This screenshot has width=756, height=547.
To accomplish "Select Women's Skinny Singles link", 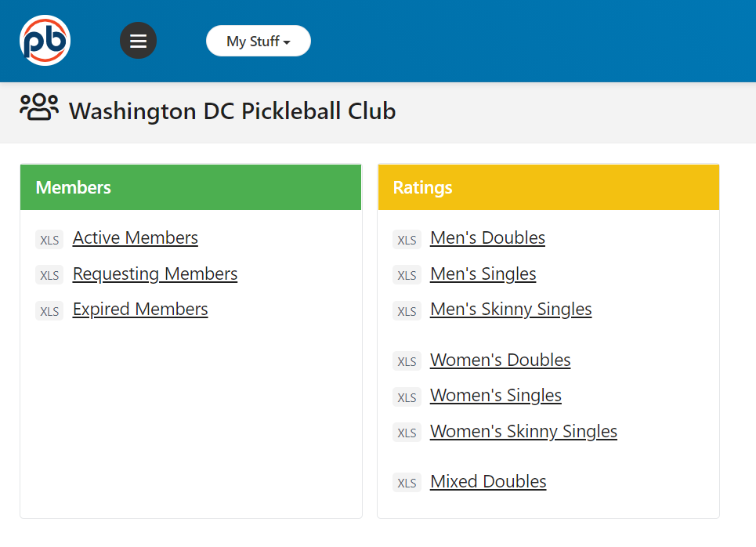I will coord(523,432).
